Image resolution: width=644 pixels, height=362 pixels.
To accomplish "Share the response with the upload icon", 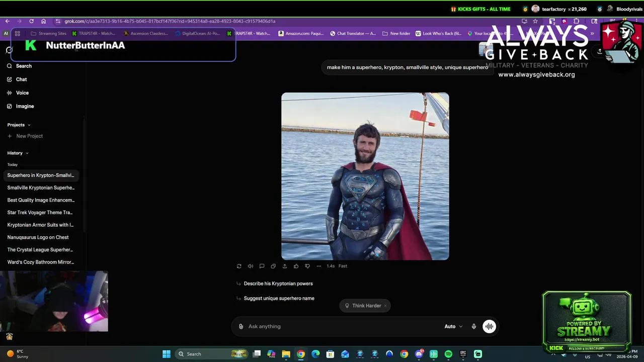I will click(285, 266).
